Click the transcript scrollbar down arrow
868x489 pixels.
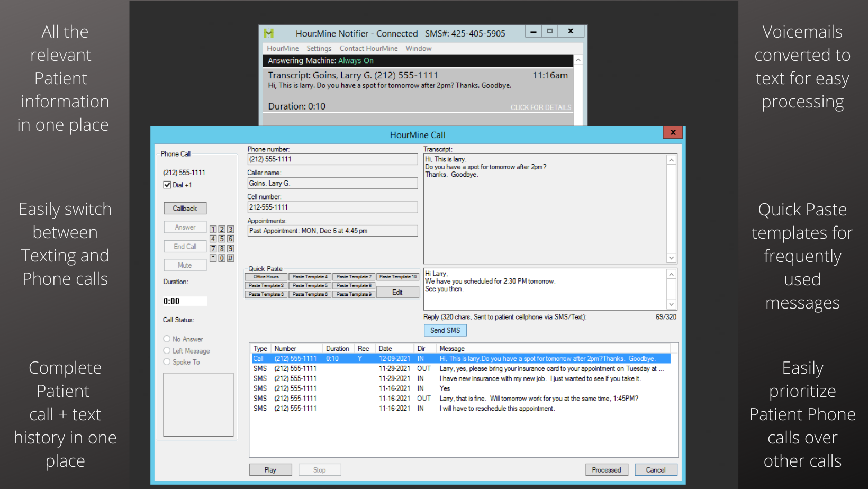click(x=671, y=258)
